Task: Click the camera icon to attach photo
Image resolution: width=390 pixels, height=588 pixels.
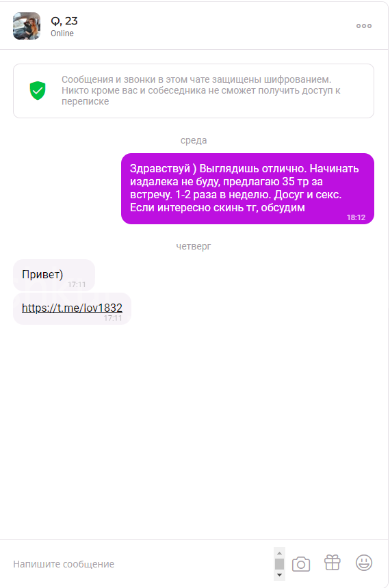Action: pos(301,564)
